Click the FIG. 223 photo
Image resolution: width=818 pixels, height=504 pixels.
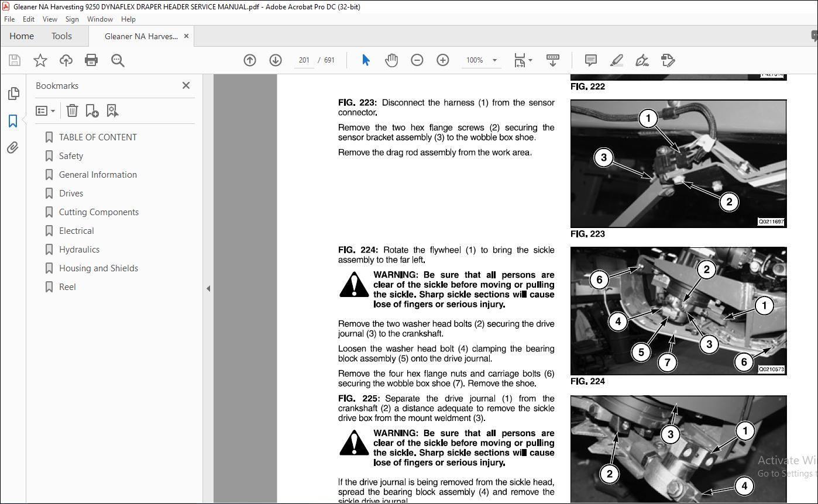click(679, 164)
